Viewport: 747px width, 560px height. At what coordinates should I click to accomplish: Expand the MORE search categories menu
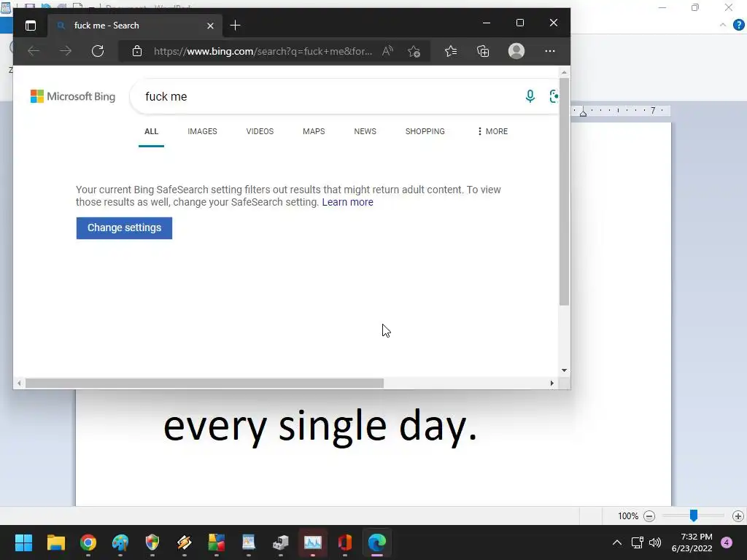click(x=492, y=131)
